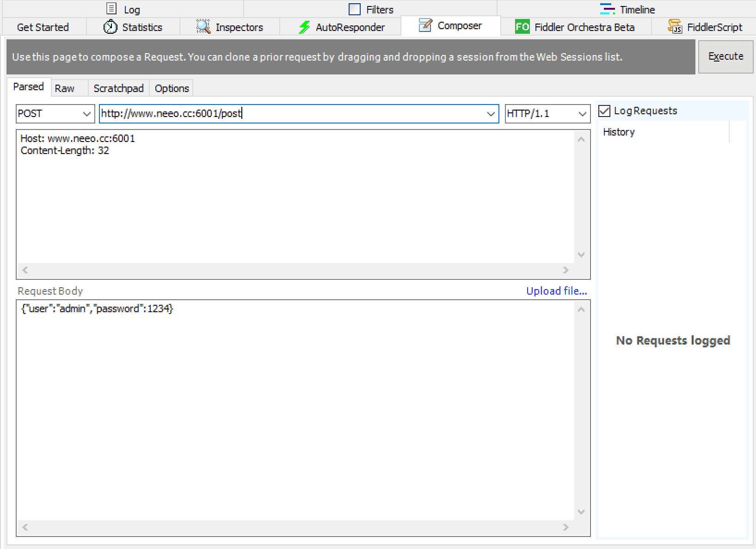The width and height of the screenshot is (756, 549).
Task: Open the Fiddler Orchestra Beta tab
Action: (x=576, y=27)
